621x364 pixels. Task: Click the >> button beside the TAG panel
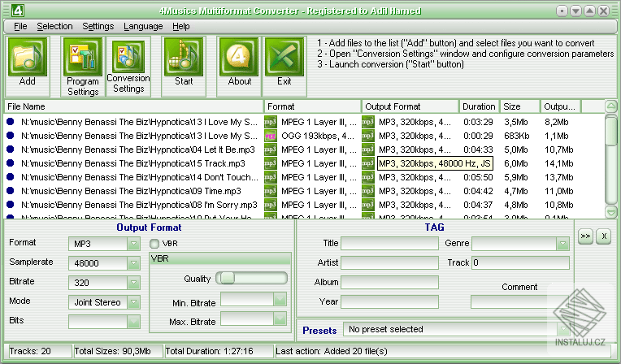click(x=584, y=236)
